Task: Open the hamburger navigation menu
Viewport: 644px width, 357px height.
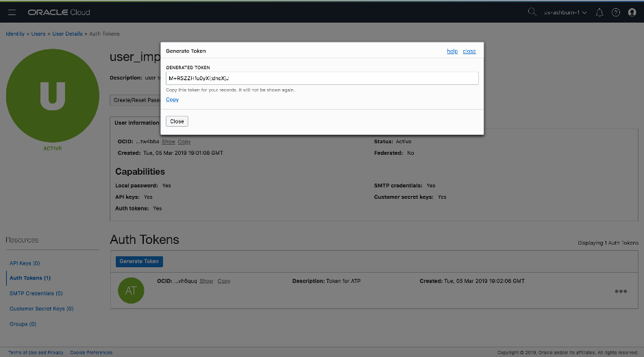Action: coord(12,12)
